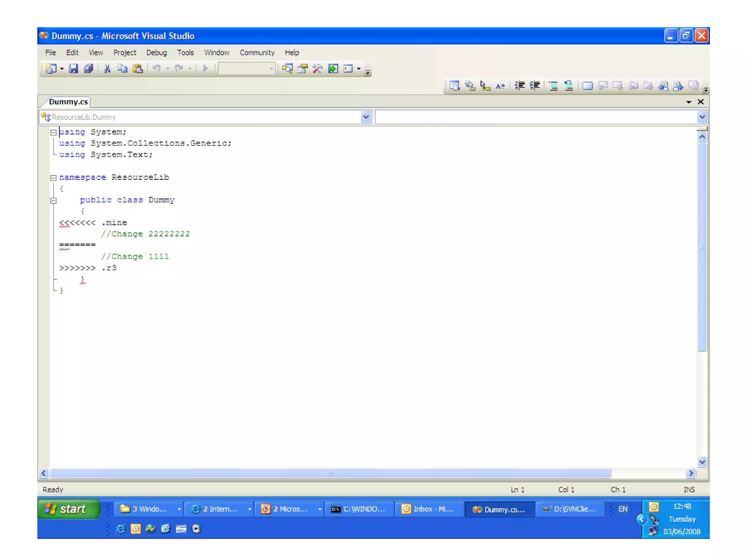Viewport: 747px width, 560px height.
Task: Collapse the public class Dummy block
Action: click(x=53, y=201)
